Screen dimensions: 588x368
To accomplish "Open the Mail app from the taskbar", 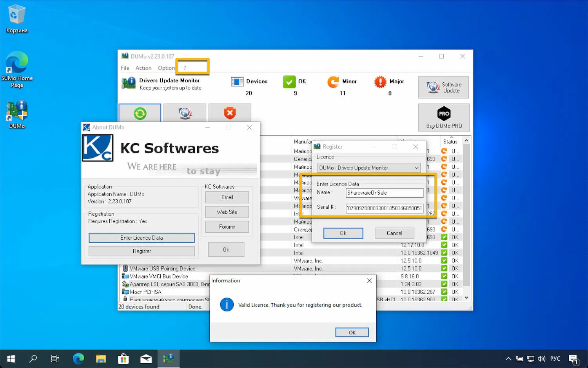I will click(x=146, y=359).
